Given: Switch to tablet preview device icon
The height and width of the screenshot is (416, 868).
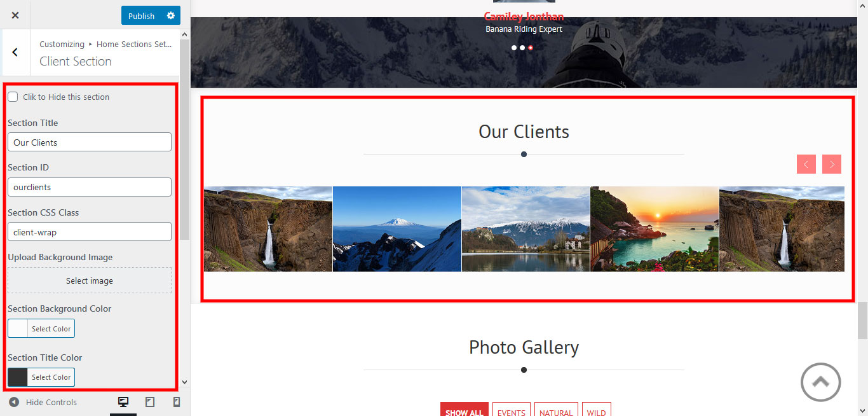Looking at the screenshot, I should pyautogui.click(x=150, y=402).
